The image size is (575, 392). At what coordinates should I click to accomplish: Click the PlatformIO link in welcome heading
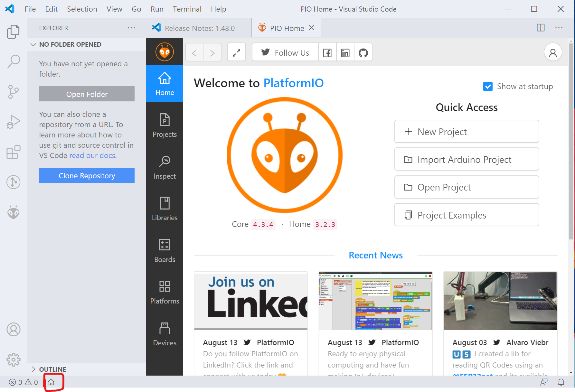(293, 83)
